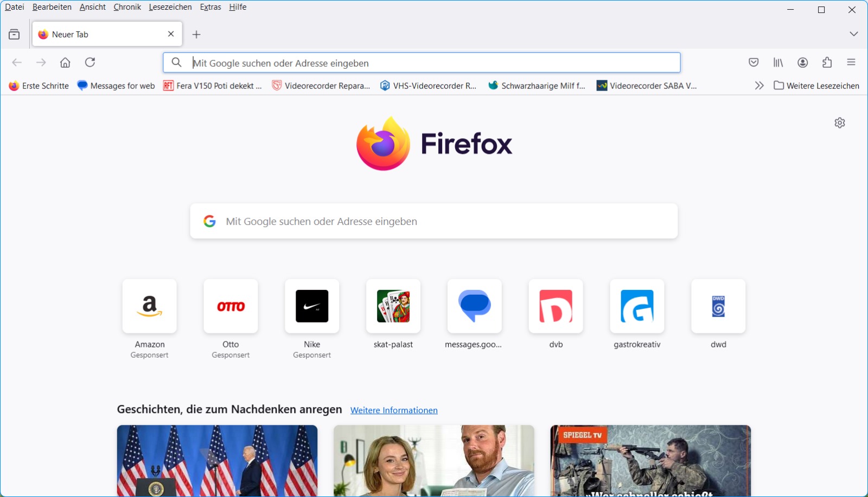Open Datei menu
The width and height of the screenshot is (868, 497).
point(15,7)
